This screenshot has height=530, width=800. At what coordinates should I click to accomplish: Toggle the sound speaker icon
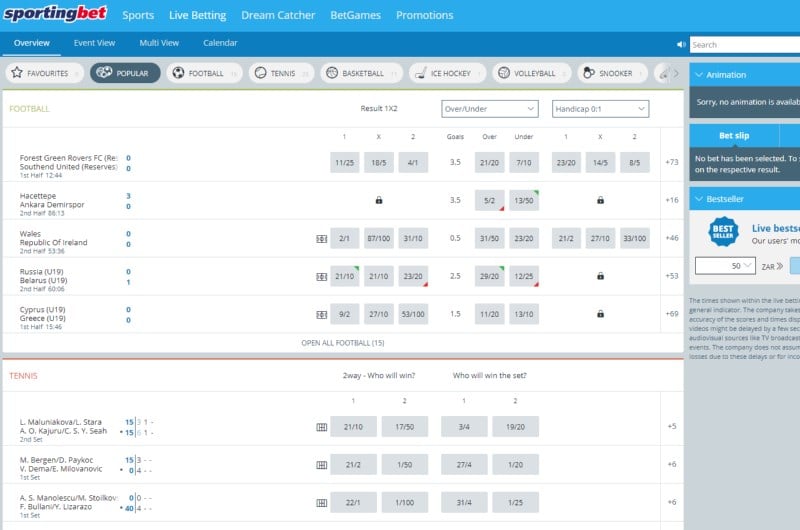[x=681, y=45]
